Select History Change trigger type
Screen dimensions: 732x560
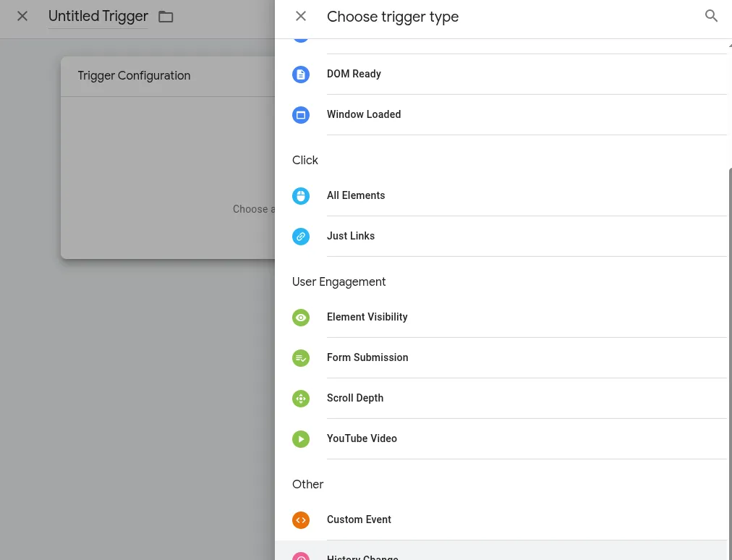pos(503,551)
